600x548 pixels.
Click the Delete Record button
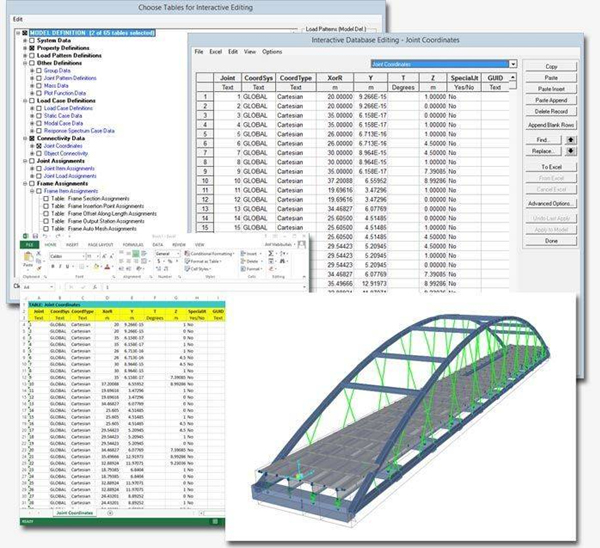[x=551, y=111]
